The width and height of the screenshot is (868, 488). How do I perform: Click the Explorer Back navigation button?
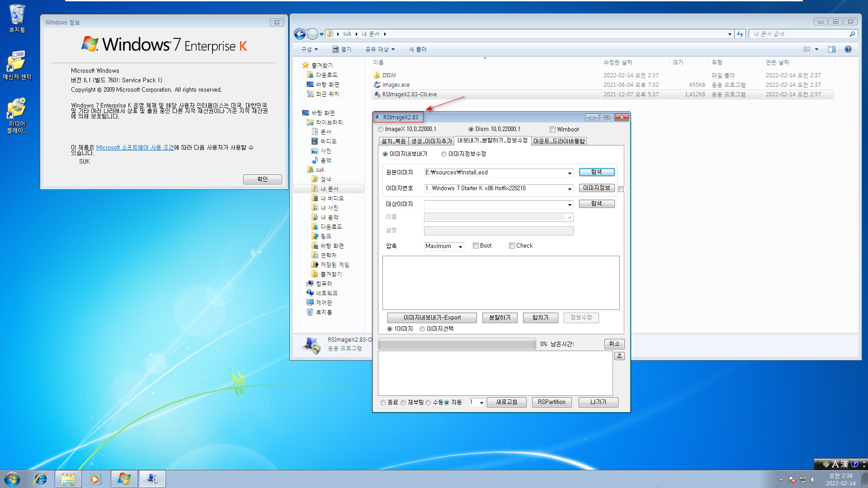[x=299, y=34]
